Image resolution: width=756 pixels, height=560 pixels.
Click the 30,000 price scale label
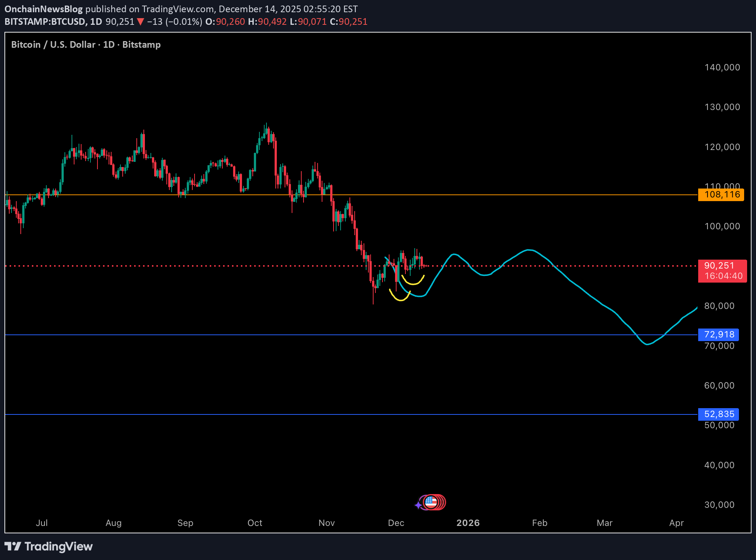pos(719,505)
